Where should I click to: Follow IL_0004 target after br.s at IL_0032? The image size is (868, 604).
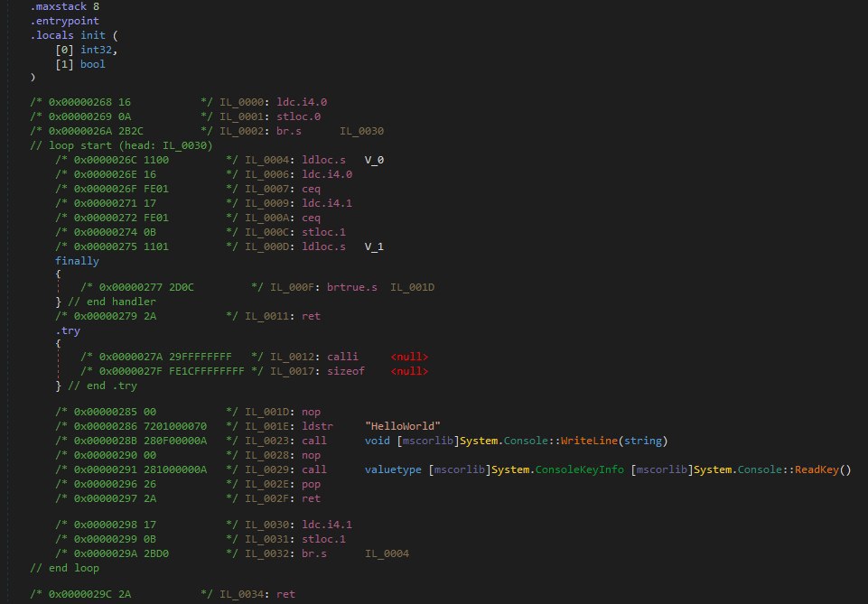coord(387,553)
